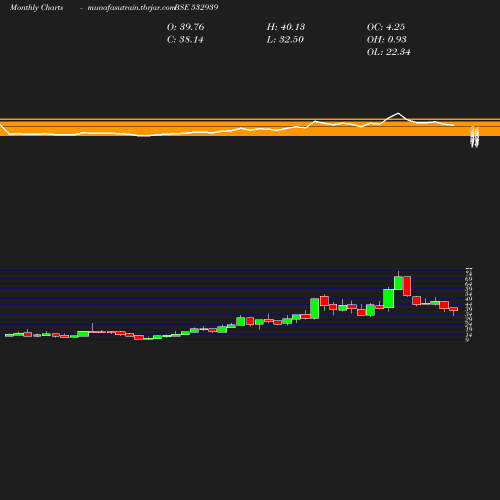Viewport: 500px width, 500px height.
Task: Click the open value 'O: 39.76'
Action: coord(185,27)
